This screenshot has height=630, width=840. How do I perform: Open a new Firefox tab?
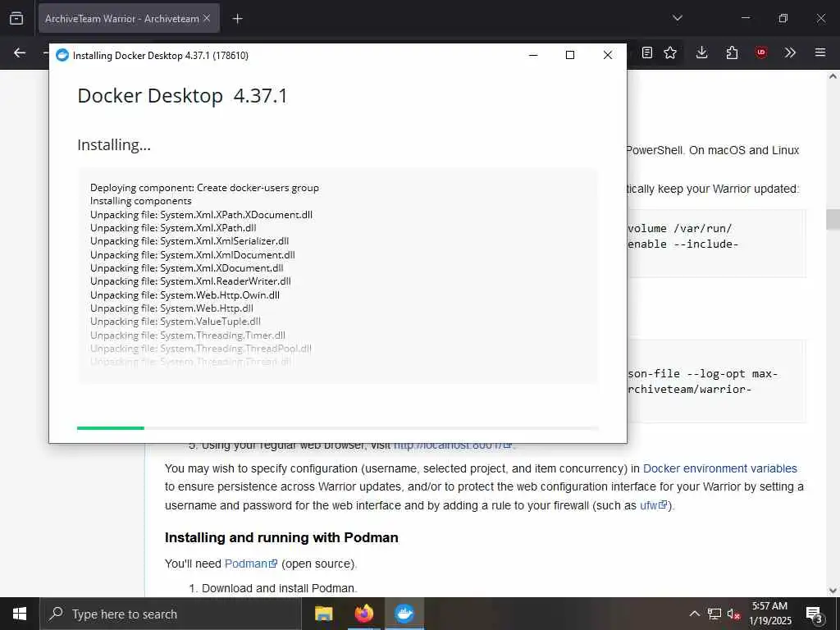237,19
